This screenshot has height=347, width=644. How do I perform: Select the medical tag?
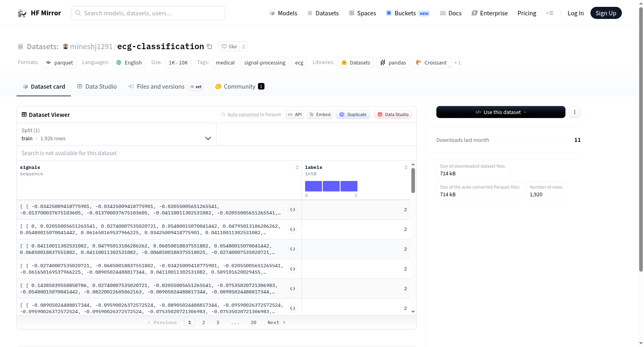[225, 62]
